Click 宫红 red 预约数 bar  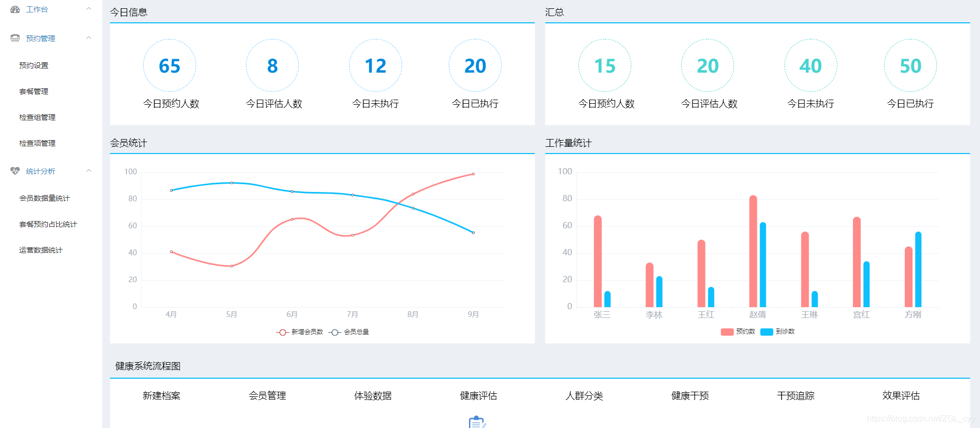pos(857,262)
